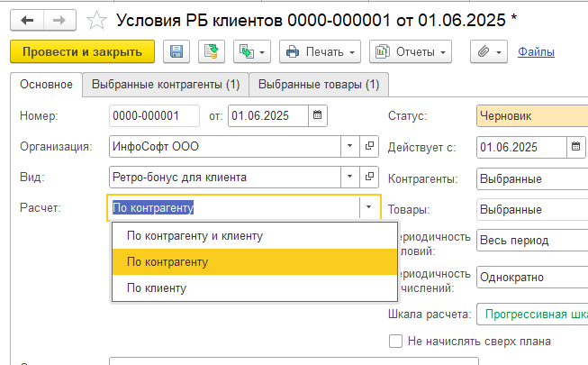Expand the Организация dropdown list
Image resolution: width=588 pixels, height=365 pixels.
pyautogui.click(x=349, y=146)
